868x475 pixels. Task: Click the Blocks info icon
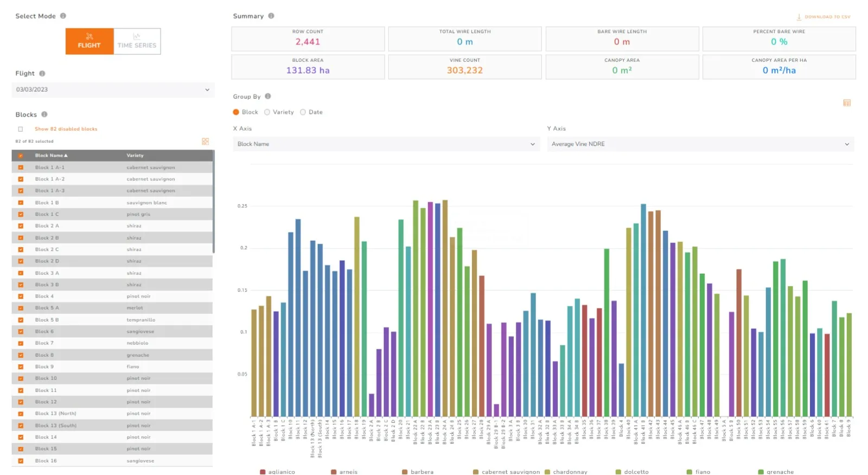pyautogui.click(x=44, y=114)
